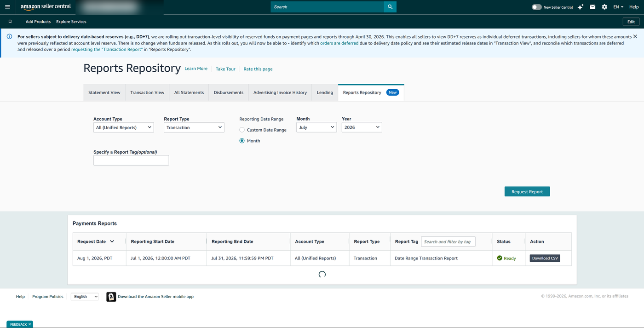
Task: Click the Download CSV button
Action: coord(545,258)
